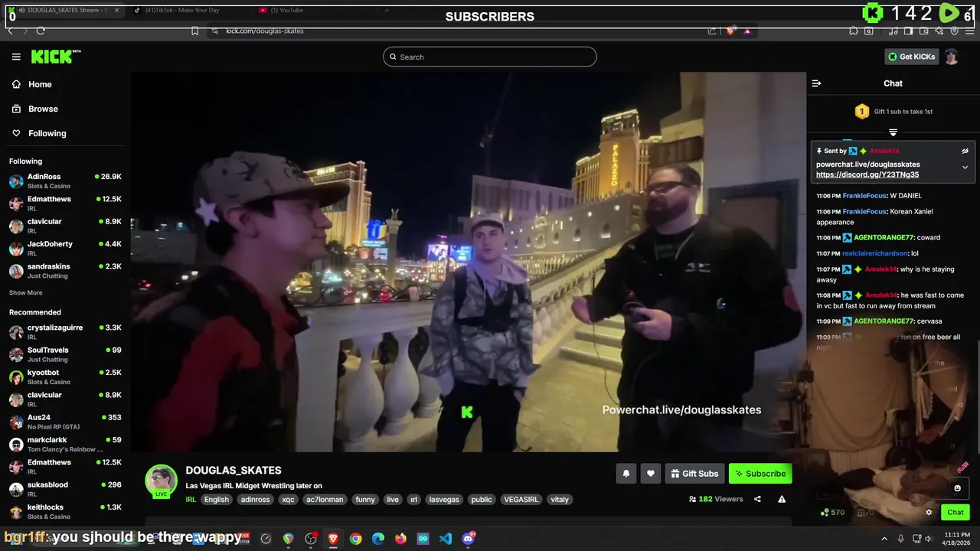Reload the page in browser
Viewport: 980px width, 551px height.
tap(40, 31)
